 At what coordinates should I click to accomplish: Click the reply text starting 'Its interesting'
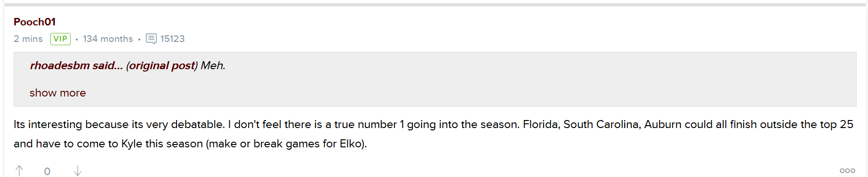434,134
